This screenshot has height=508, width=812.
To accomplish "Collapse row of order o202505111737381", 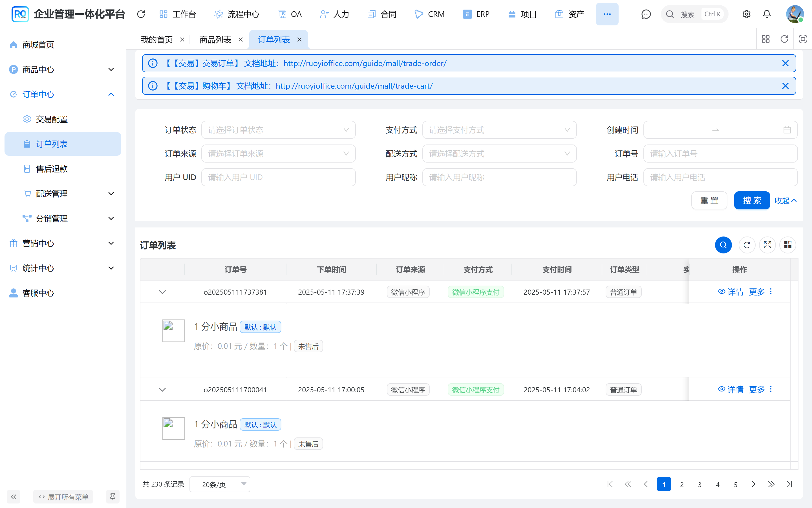I will pos(162,292).
